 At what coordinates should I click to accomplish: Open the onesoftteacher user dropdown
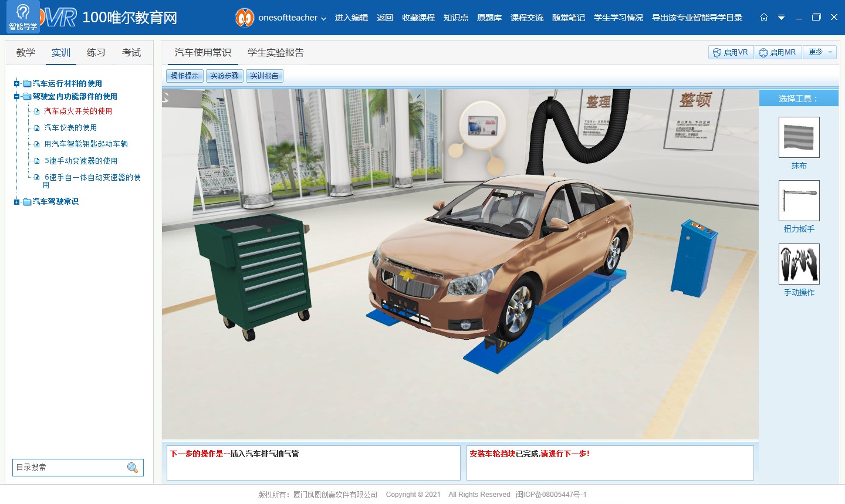[x=323, y=18]
